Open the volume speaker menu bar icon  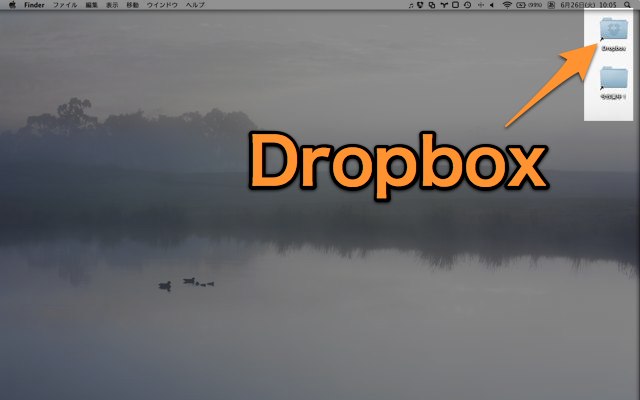click(492, 5)
